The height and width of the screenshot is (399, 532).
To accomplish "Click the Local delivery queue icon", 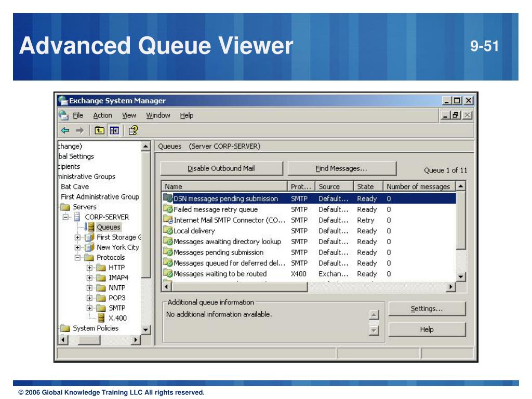I will point(168,231).
